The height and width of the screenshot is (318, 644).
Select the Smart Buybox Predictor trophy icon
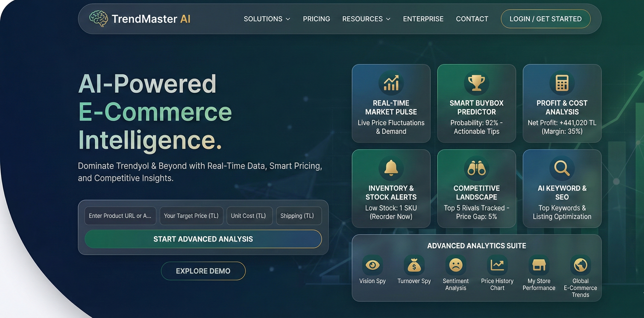(x=477, y=83)
